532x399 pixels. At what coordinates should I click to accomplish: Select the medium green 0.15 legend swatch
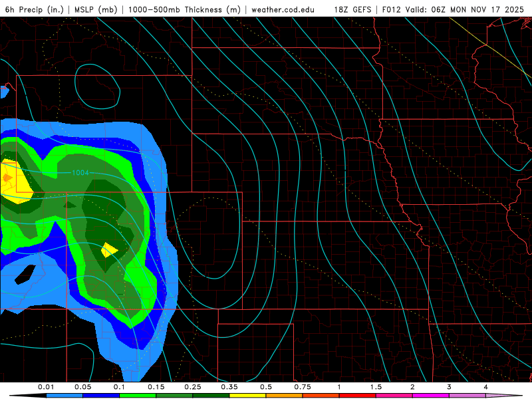174,396
